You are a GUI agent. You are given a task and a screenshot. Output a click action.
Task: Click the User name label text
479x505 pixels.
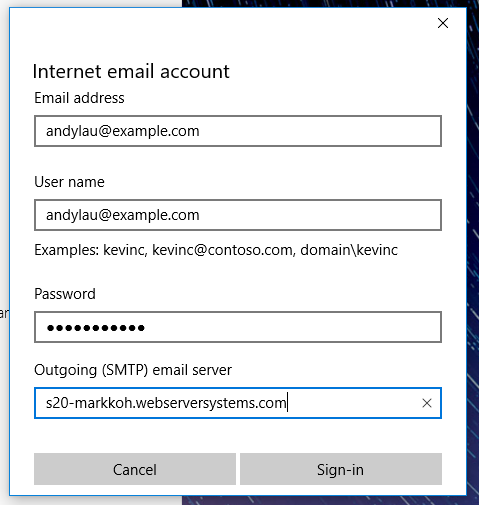pyautogui.click(x=69, y=182)
